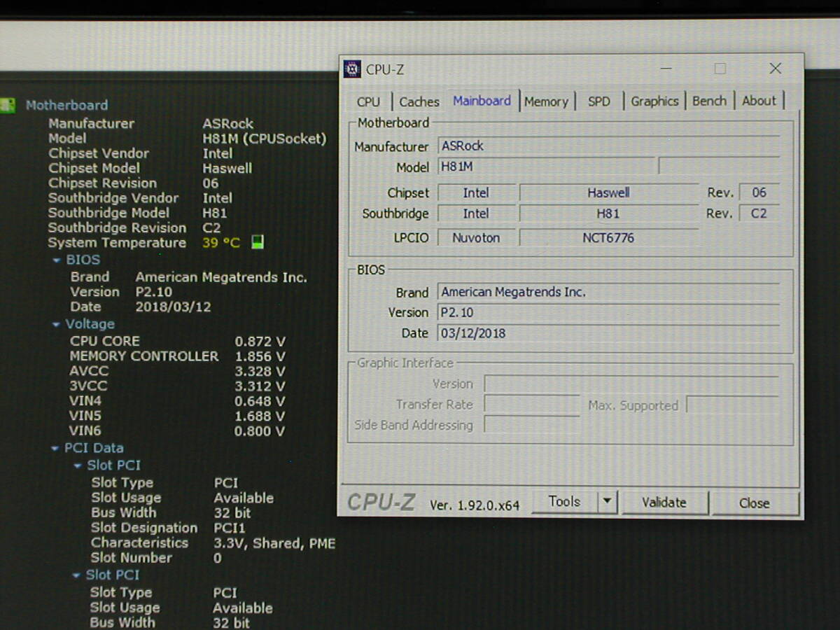Click the Southbridge Rev. C2 field
Image resolution: width=840 pixels, height=630 pixels.
coord(759,213)
